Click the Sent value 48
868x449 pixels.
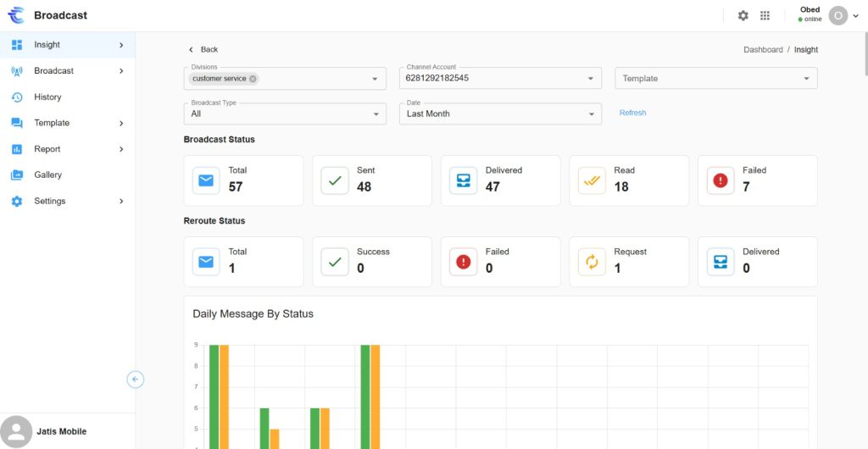tap(364, 187)
